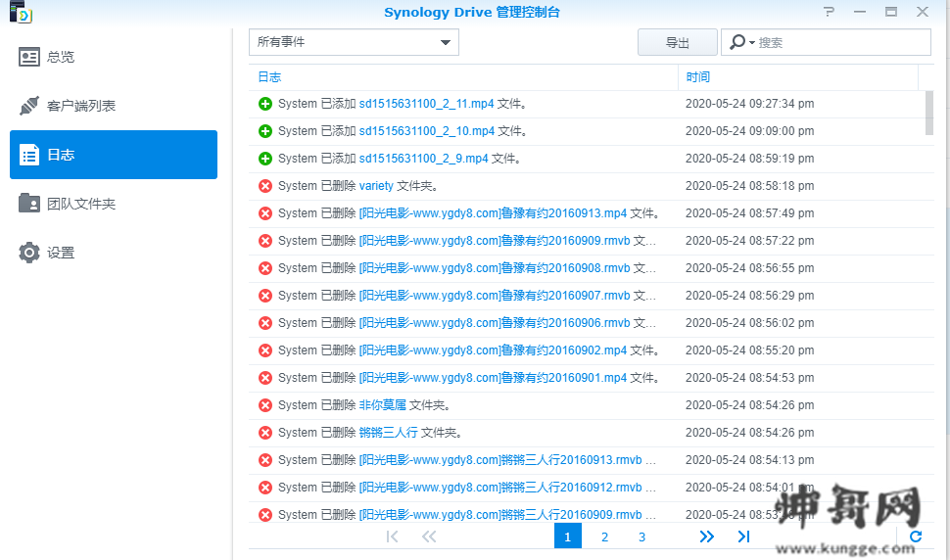Image resolution: width=950 pixels, height=560 pixels.
Task: Click red deleted icon on 鲁豫有约20160901.mp4 row
Action: coord(265,378)
